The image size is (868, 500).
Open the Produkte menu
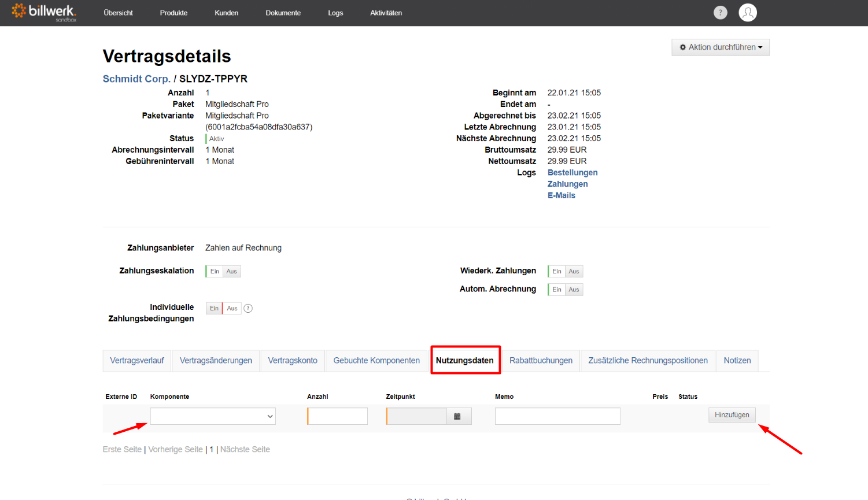(173, 13)
